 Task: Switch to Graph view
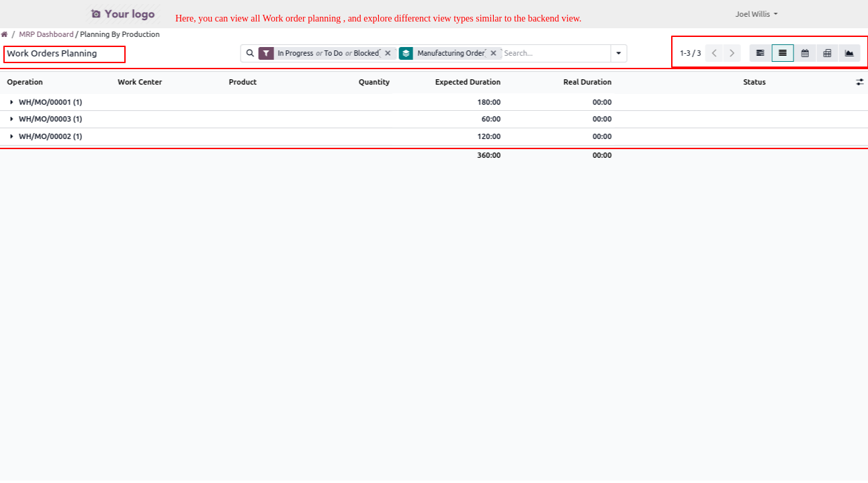849,53
